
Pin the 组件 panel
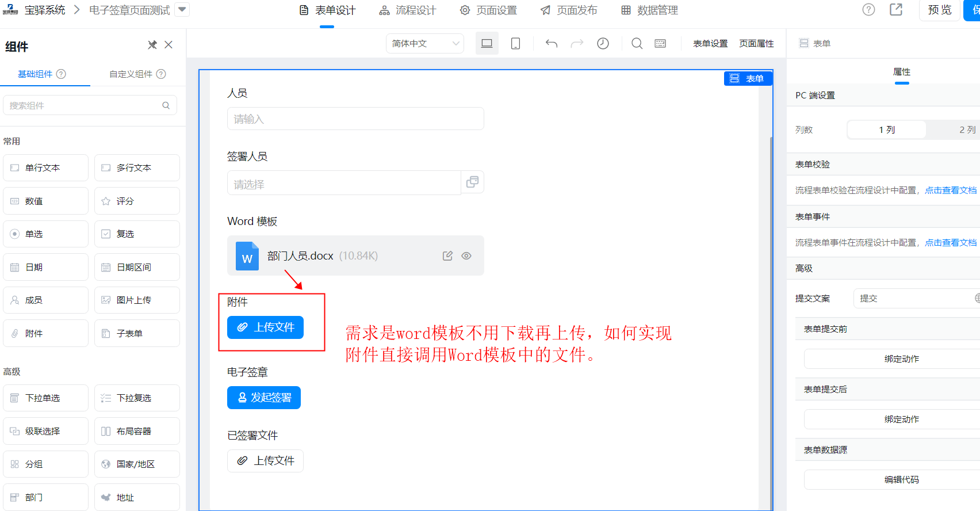click(152, 45)
